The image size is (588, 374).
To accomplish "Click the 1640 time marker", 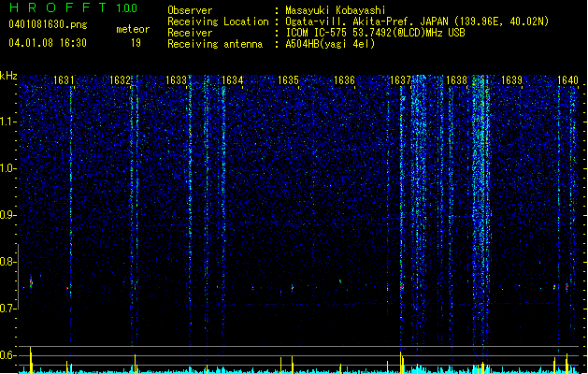I will click(x=567, y=80).
